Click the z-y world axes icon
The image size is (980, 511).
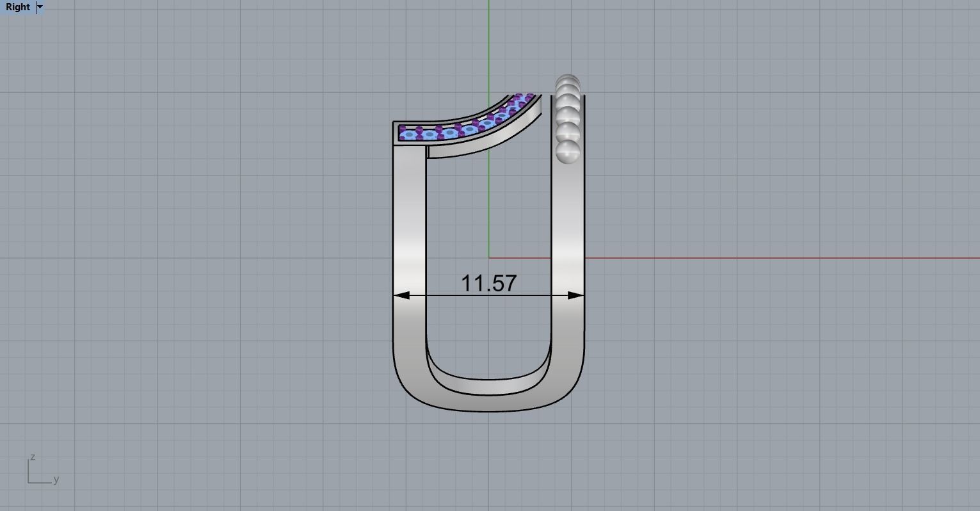pos(44,469)
